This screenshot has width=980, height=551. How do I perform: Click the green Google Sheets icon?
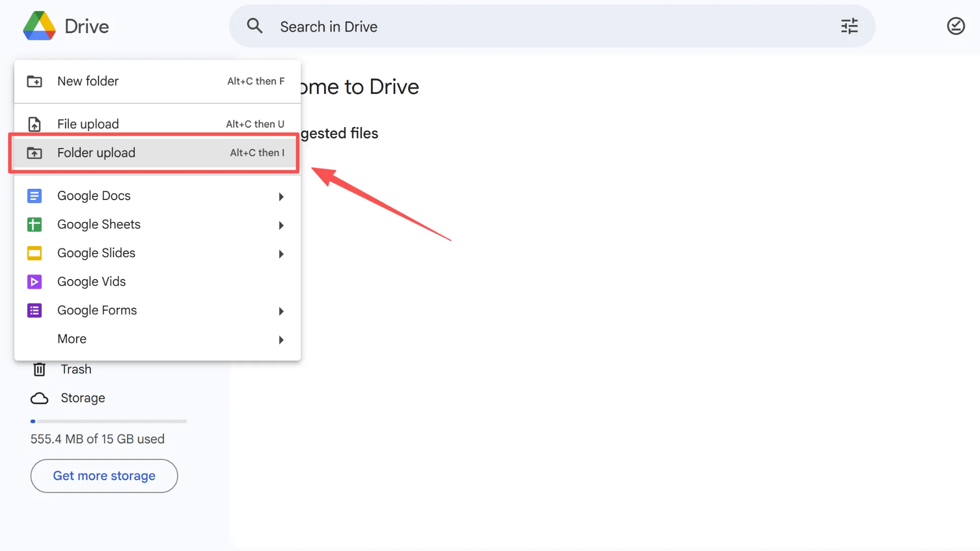pos(34,224)
